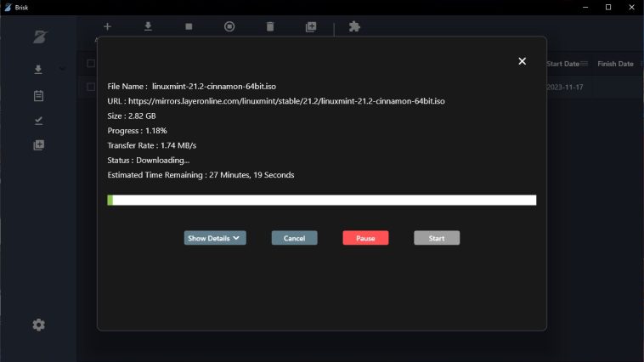Click the Size 2.82 GB text

click(132, 116)
